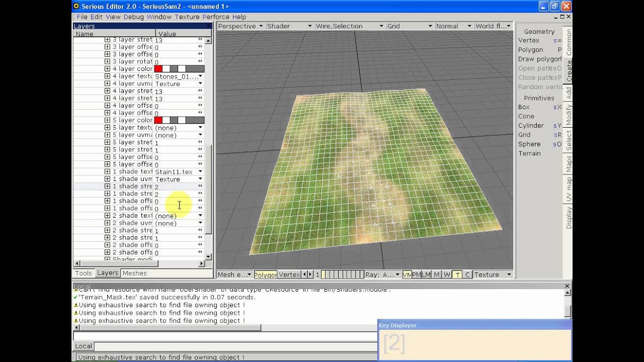644x362 pixels.
Task: Click the Serious Editor app icon in title bar
Action: pyautogui.click(x=76, y=6)
